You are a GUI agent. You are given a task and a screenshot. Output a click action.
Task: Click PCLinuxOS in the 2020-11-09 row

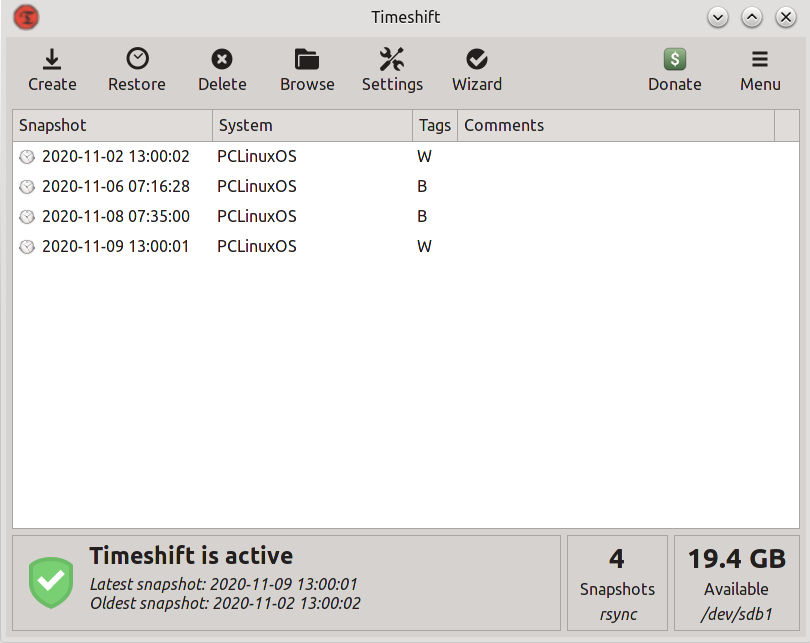(257, 246)
